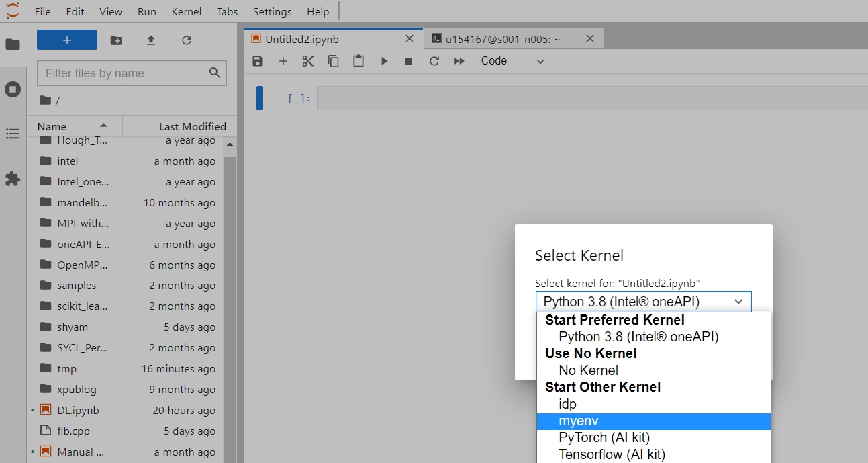Open the Running Terminals and Kernels sidebar icon
Viewport: 868px width, 463px height.
click(13, 89)
